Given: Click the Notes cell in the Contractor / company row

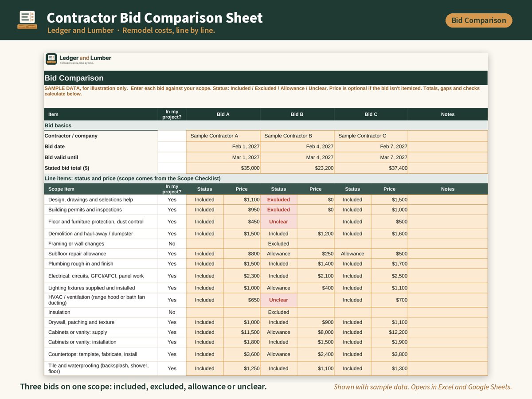Looking at the screenshot, I should pyautogui.click(x=448, y=136).
